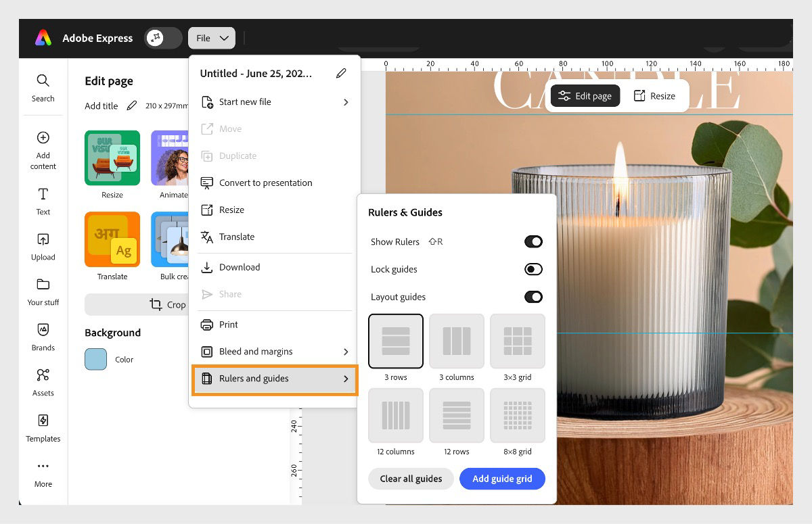Click the Bleed and margins icon
812x524 pixels.
[x=207, y=352]
